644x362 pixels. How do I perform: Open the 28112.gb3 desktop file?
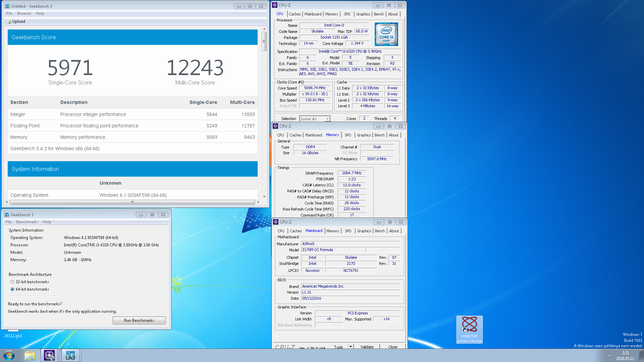tap(13, 334)
